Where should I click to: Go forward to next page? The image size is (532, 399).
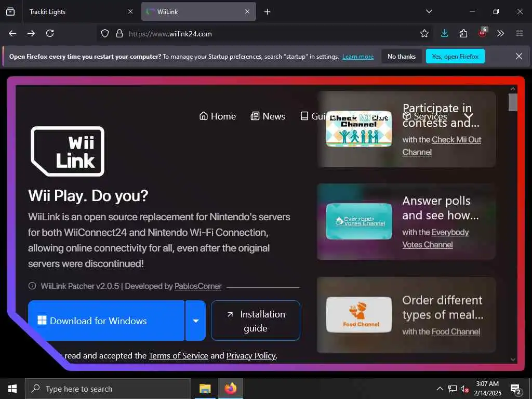pos(31,33)
